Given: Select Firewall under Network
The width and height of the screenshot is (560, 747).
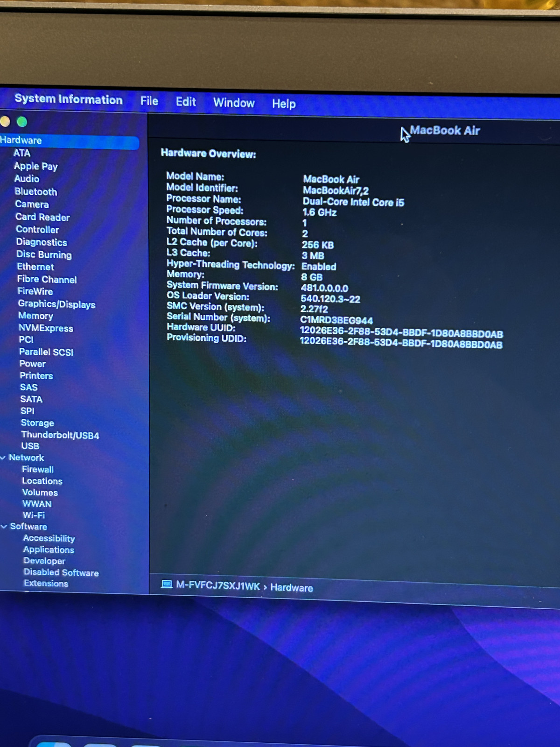Looking at the screenshot, I should pos(38,470).
